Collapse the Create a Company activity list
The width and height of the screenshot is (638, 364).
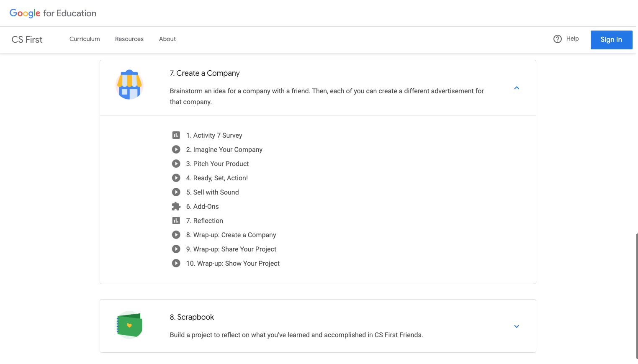pos(516,88)
